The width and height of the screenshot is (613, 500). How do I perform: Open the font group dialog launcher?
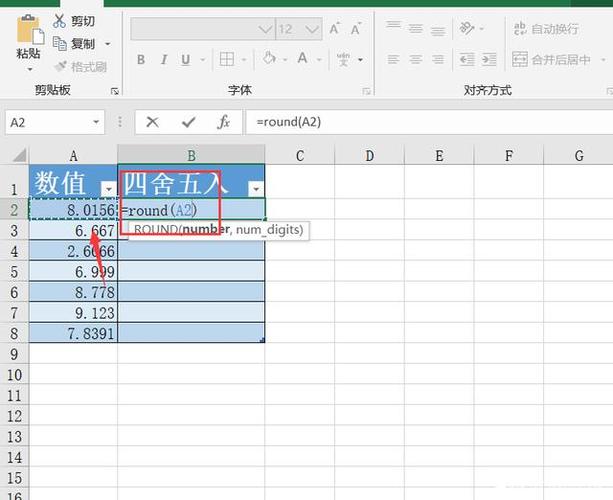pyautogui.click(x=366, y=91)
